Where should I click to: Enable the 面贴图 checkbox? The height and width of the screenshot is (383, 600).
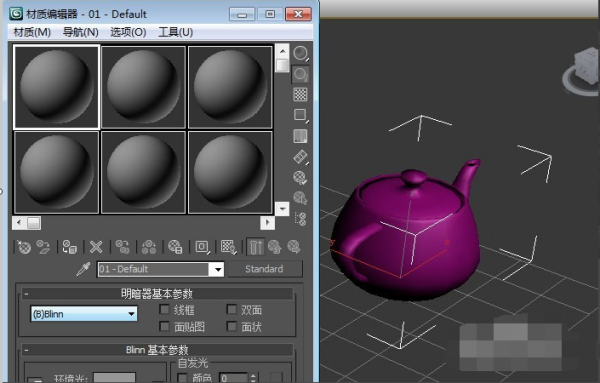[x=164, y=326]
